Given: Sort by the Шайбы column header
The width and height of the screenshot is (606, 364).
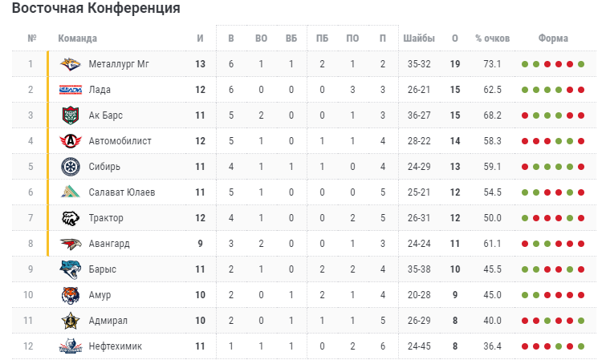Looking at the screenshot, I should [x=419, y=38].
